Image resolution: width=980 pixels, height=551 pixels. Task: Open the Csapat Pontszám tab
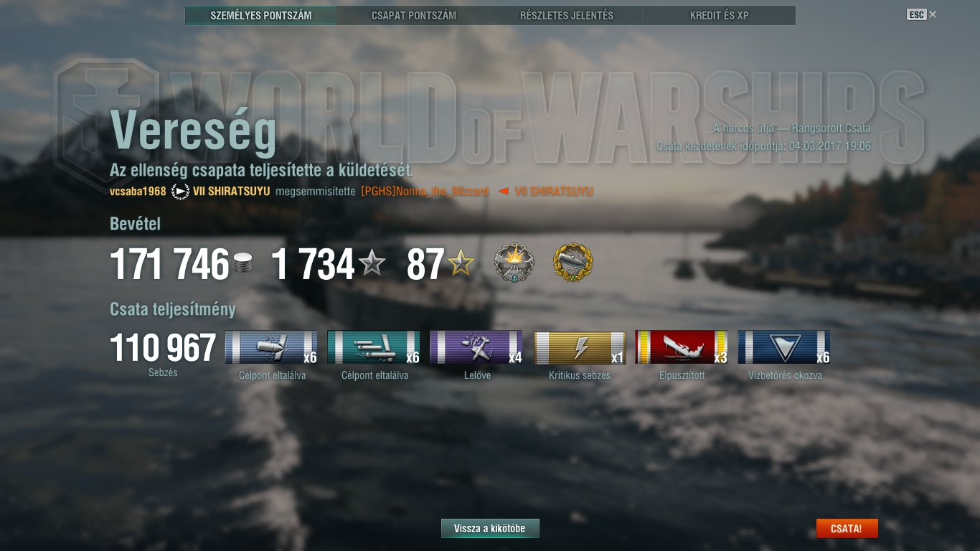coord(414,15)
